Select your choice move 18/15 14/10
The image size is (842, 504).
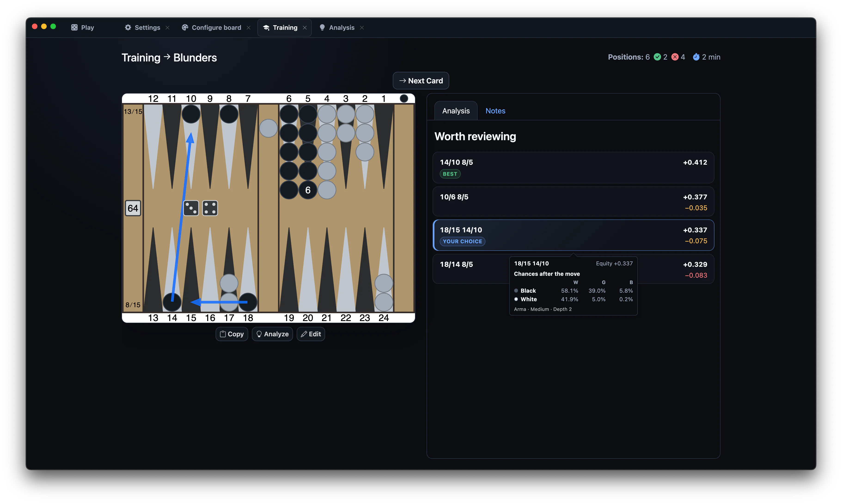(x=573, y=235)
